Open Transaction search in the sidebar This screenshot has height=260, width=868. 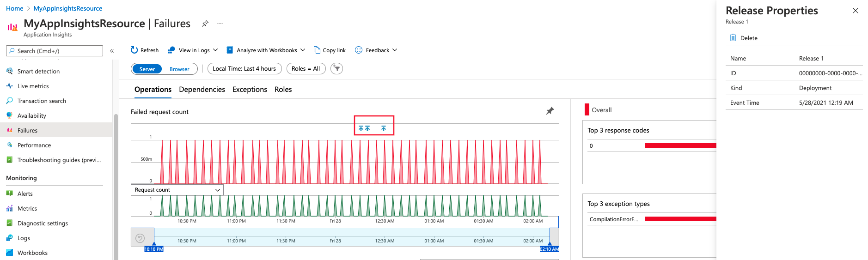pyautogui.click(x=56, y=101)
